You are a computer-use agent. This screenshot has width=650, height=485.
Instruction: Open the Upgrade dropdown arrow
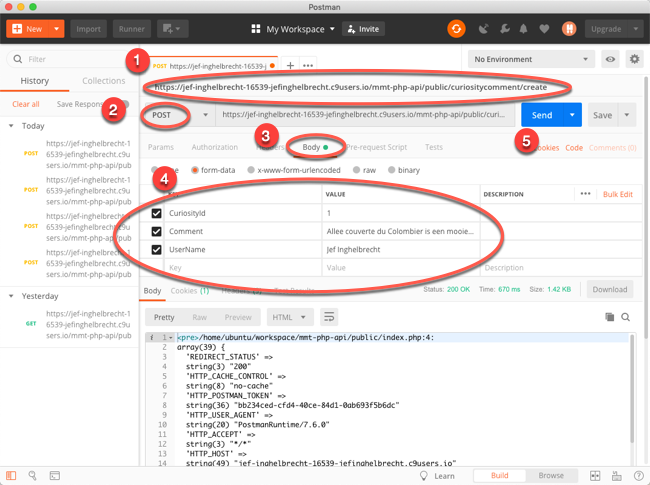click(635, 29)
